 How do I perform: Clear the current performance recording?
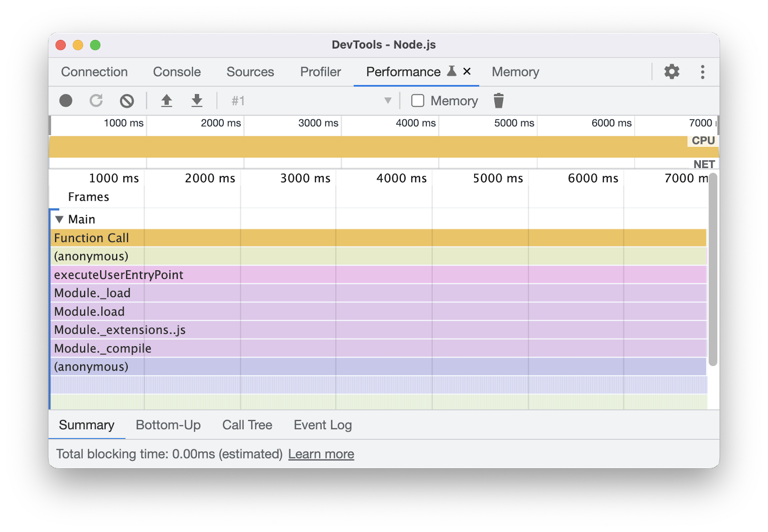point(127,101)
